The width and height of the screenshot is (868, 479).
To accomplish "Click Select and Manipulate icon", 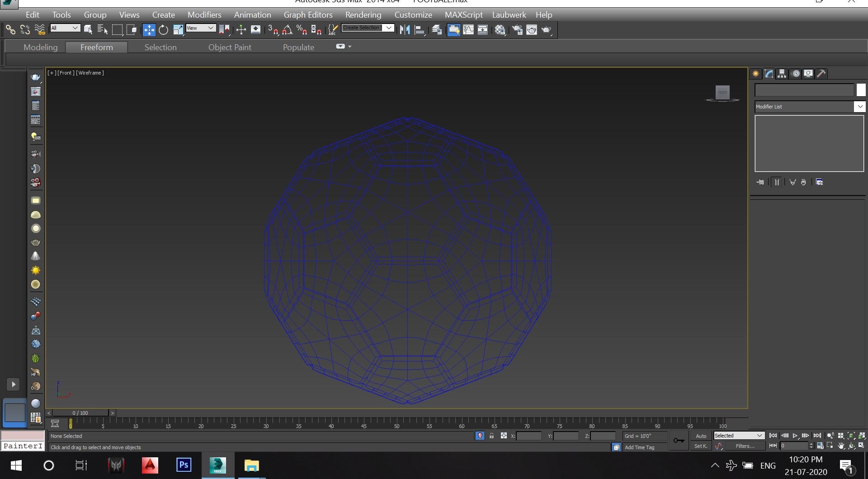I will pyautogui.click(x=241, y=30).
